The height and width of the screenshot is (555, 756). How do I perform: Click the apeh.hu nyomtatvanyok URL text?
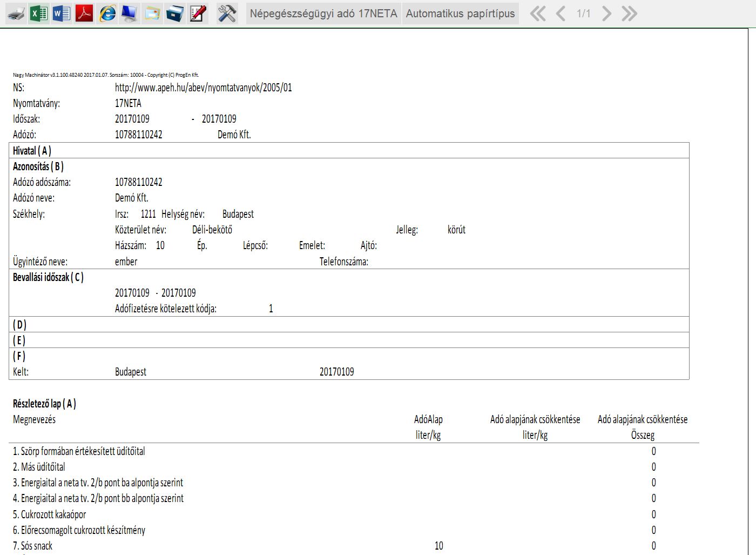[x=204, y=88]
